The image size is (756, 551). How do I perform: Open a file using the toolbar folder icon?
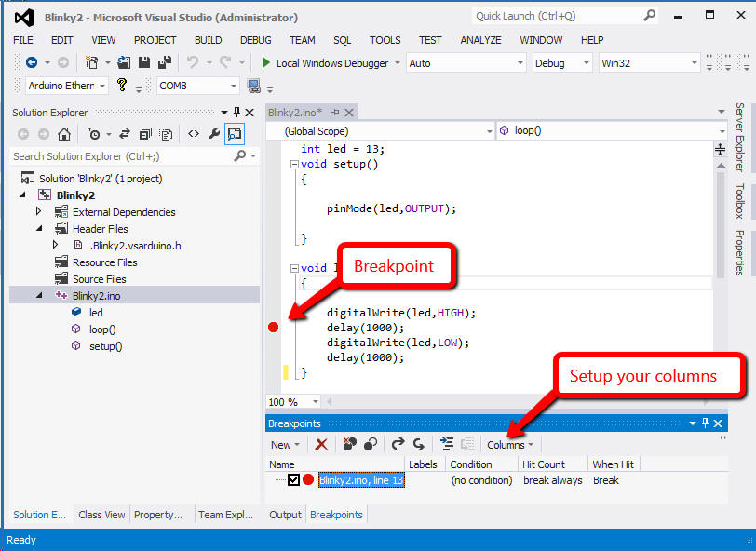(x=124, y=62)
